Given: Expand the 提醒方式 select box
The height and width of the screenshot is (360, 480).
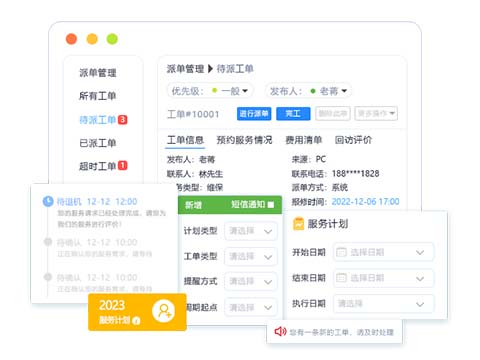Looking at the screenshot, I should coord(251,281).
